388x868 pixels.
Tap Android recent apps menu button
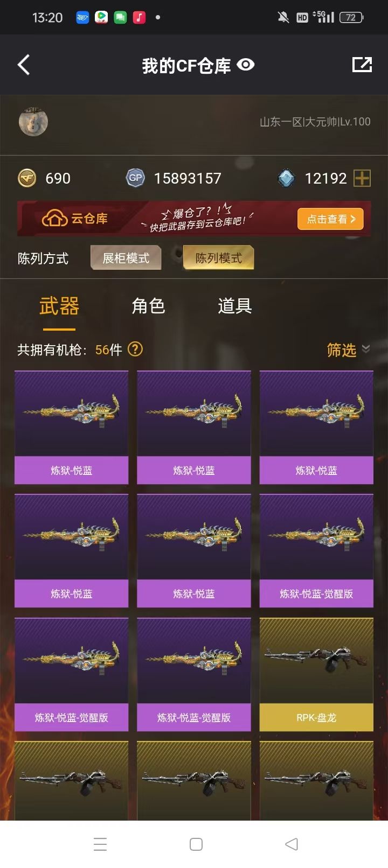coord(100,844)
